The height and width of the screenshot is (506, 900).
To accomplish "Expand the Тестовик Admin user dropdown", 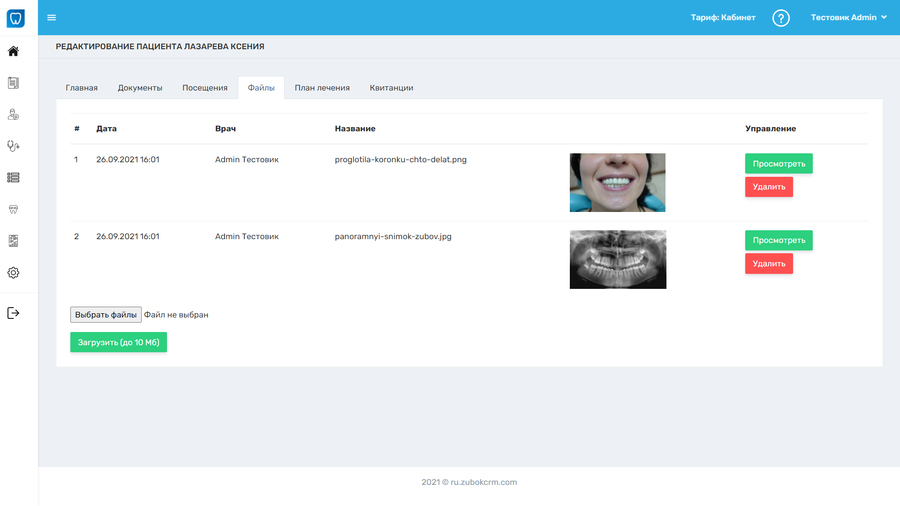I will (848, 18).
